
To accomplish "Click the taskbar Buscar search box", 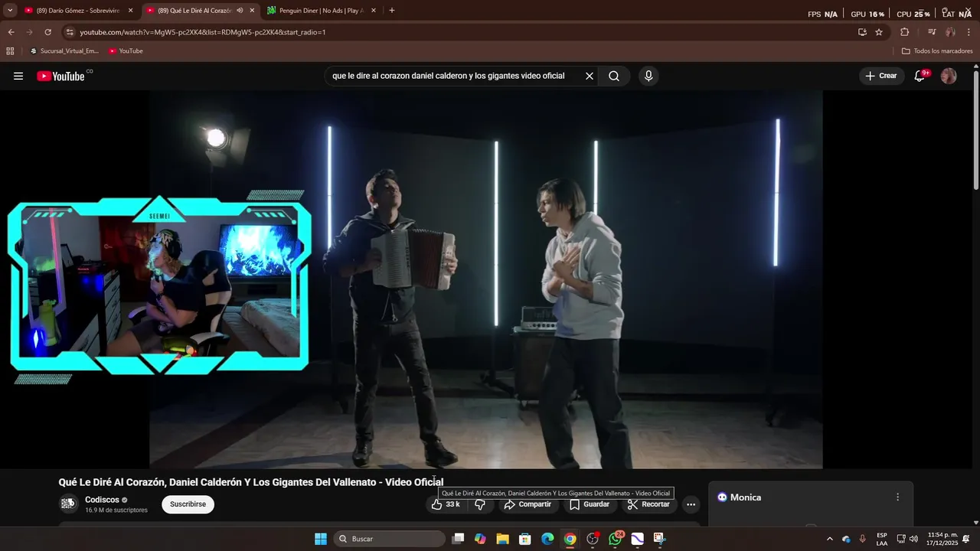I will point(390,539).
